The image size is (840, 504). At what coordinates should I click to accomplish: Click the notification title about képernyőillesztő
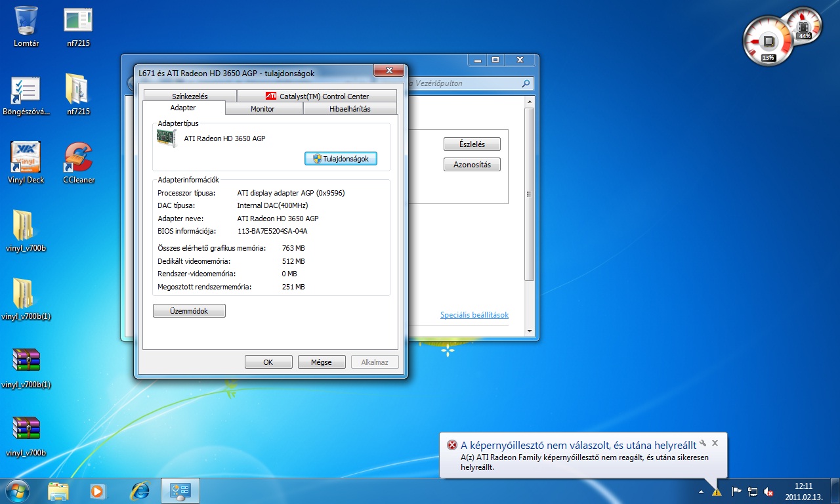tap(579, 446)
